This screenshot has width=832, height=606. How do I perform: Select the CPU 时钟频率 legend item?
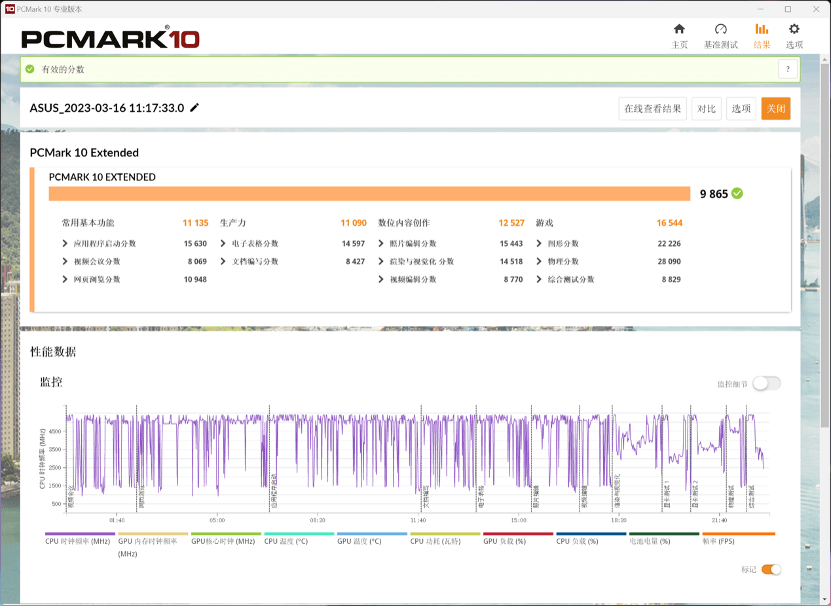[79, 541]
